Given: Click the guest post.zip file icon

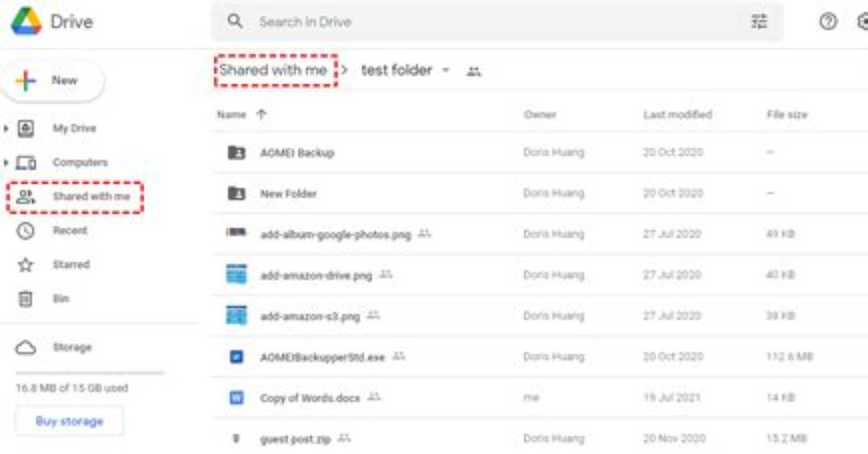Looking at the screenshot, I should 236,438.
